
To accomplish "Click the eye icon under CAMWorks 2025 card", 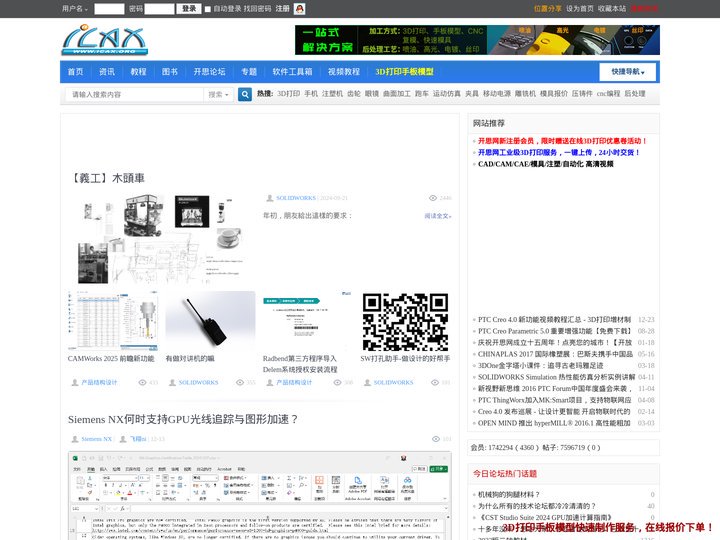I will pos(142,382).
